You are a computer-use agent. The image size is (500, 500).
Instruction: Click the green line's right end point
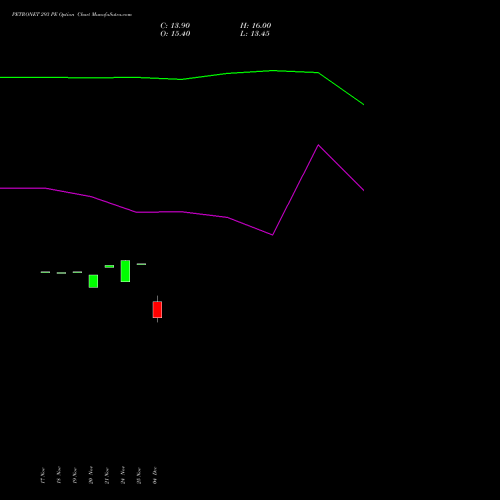pyautogui.click(x=363, y=104)
